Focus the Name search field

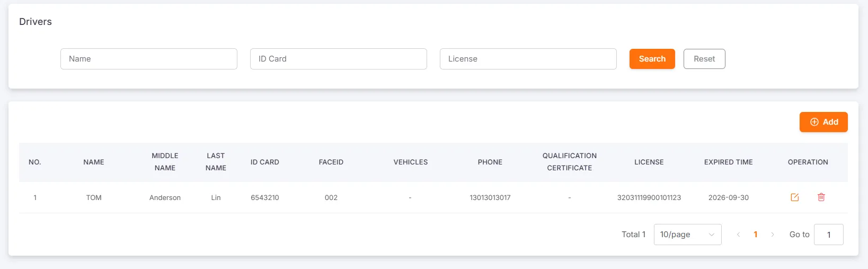click(149, 59)
